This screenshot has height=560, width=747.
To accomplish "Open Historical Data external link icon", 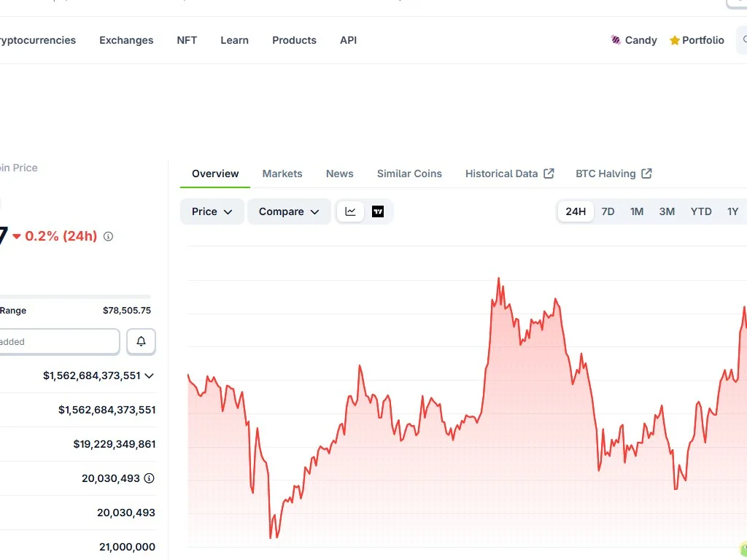I will 549,174.
